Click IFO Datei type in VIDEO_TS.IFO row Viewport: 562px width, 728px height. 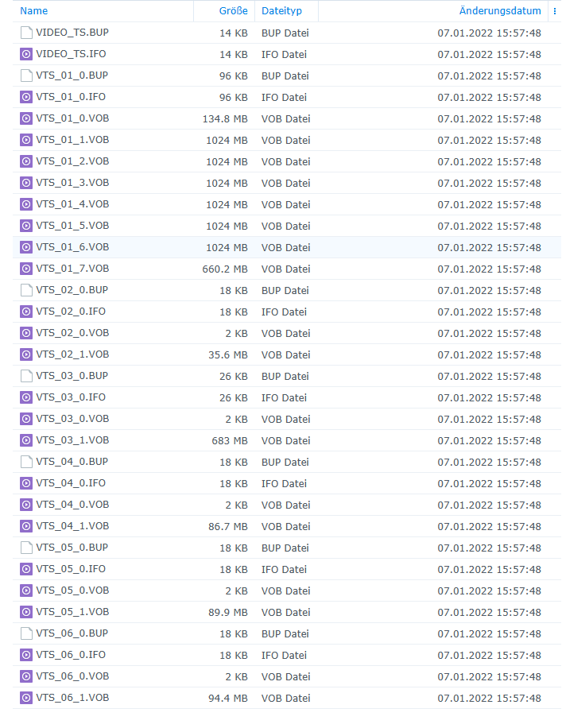coord(285,54)
